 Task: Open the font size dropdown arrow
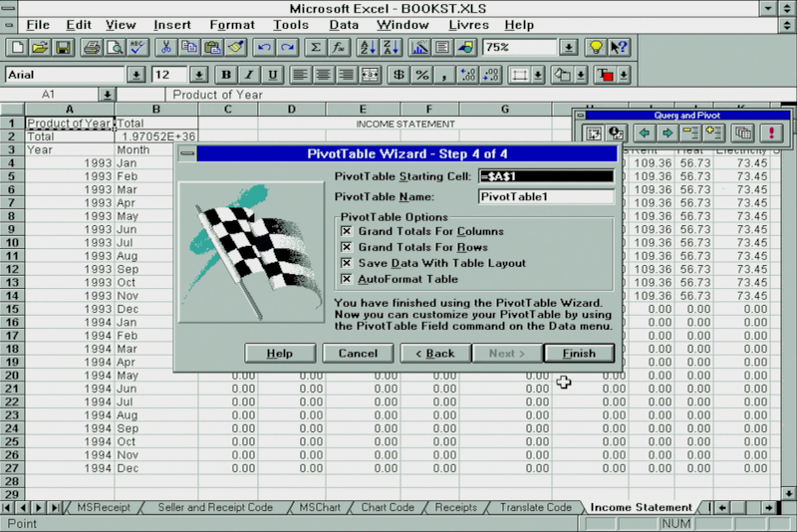(x=198, y=75)
